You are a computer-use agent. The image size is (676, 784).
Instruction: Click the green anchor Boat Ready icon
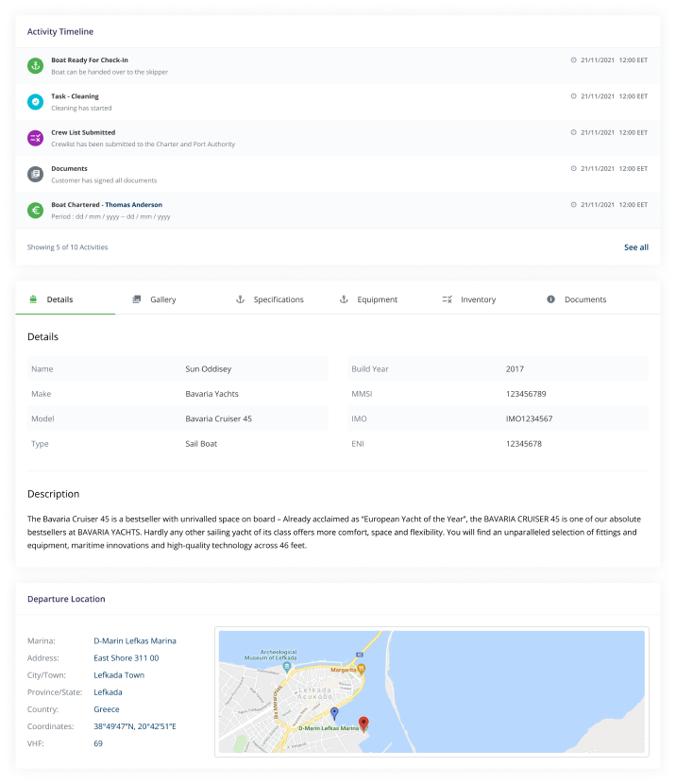tap(35, 65)
